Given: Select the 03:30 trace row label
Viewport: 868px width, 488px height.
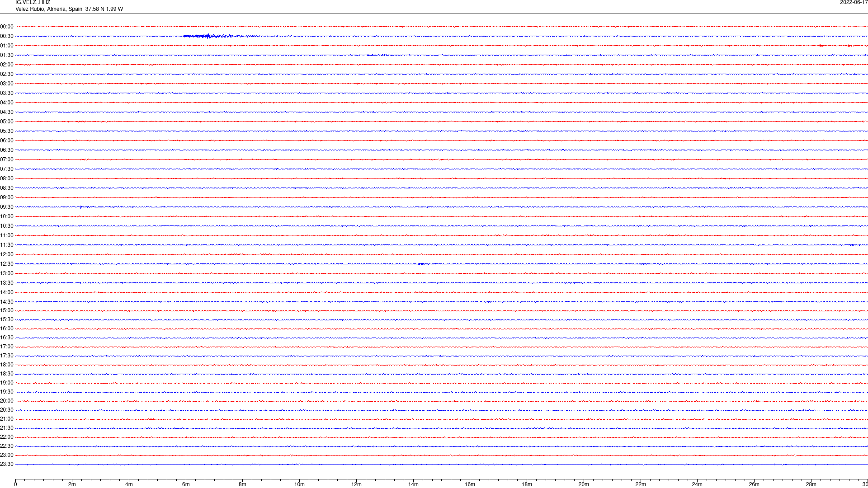Looking at the screenshot, I should coord(7,93).
